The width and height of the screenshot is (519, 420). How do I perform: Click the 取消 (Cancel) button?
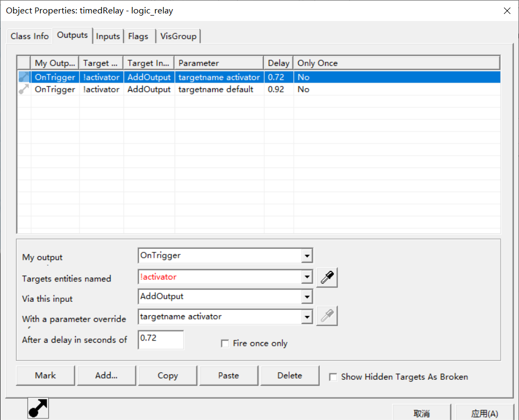422,413
